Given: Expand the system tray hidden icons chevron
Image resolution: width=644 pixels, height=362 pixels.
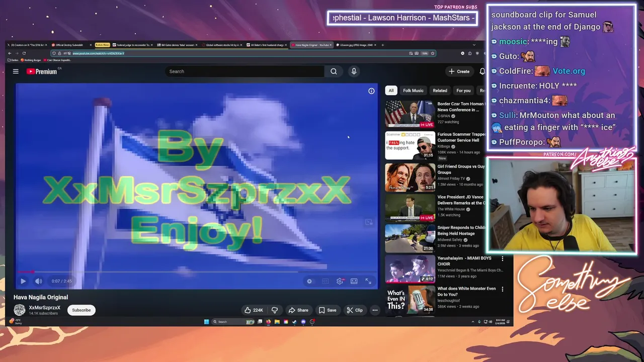Looking at the screenshot, I should point(472,322).
